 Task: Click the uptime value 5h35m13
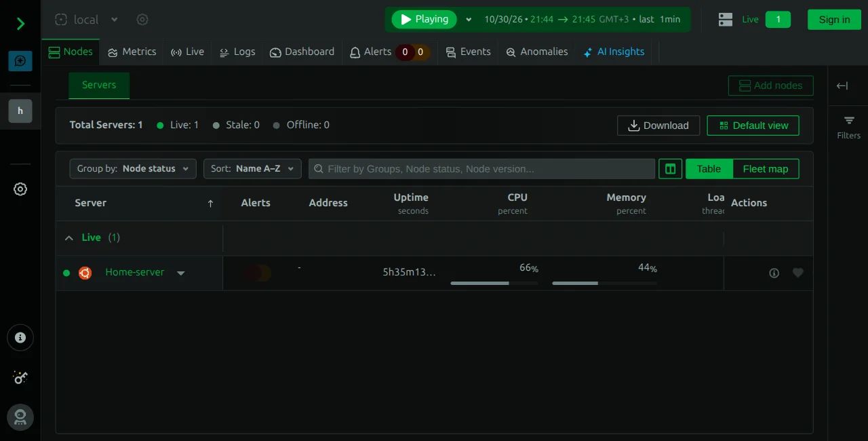[x=410, y=273]
